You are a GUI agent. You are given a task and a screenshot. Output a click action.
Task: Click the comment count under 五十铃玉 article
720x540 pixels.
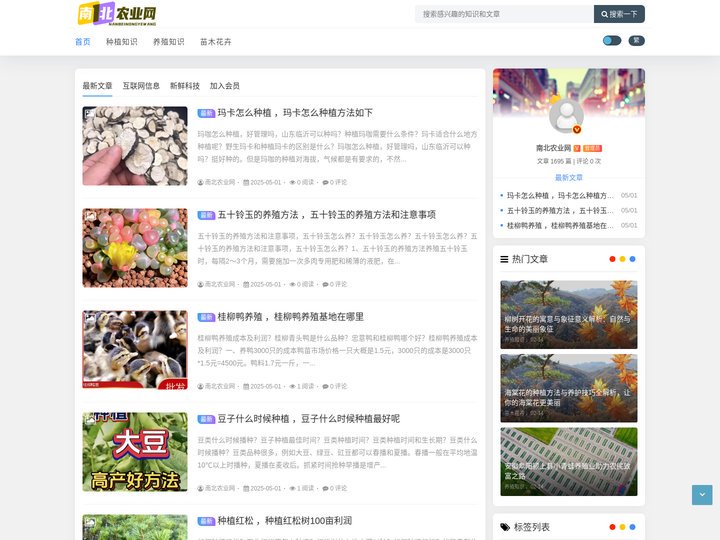pyautogui.click(x=335, y=284)
